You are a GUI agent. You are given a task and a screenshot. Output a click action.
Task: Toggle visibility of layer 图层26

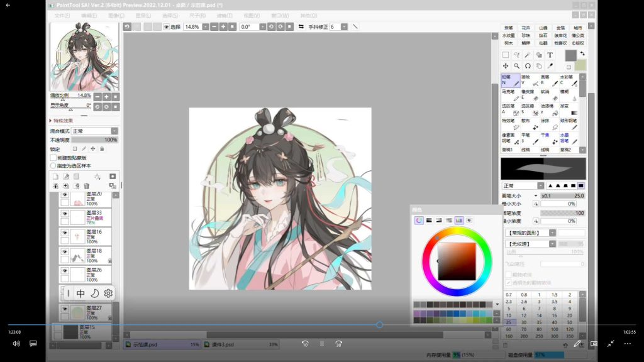65,271
